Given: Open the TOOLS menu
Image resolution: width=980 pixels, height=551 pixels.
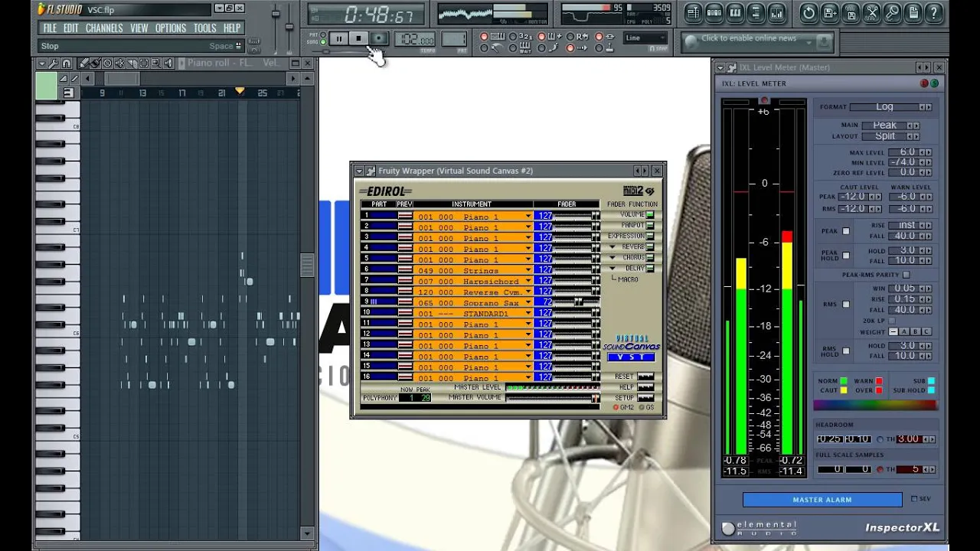Looking at the screenshot, I should click(204, 28).
